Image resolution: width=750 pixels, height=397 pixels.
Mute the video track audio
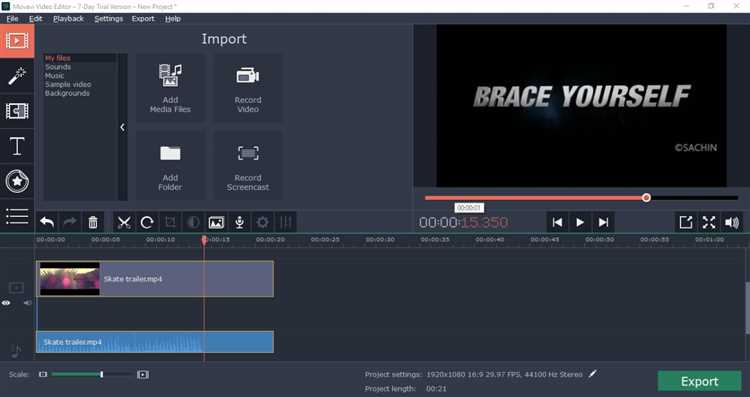pos(28,303)
